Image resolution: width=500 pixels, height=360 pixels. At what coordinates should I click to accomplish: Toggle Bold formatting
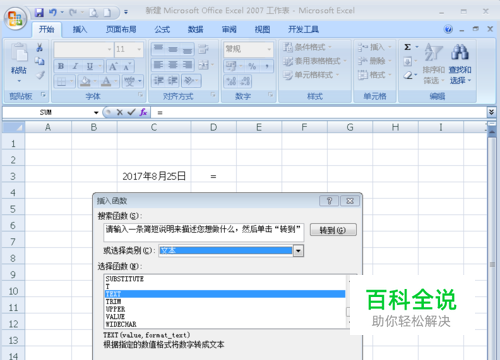tap(61, 66)
